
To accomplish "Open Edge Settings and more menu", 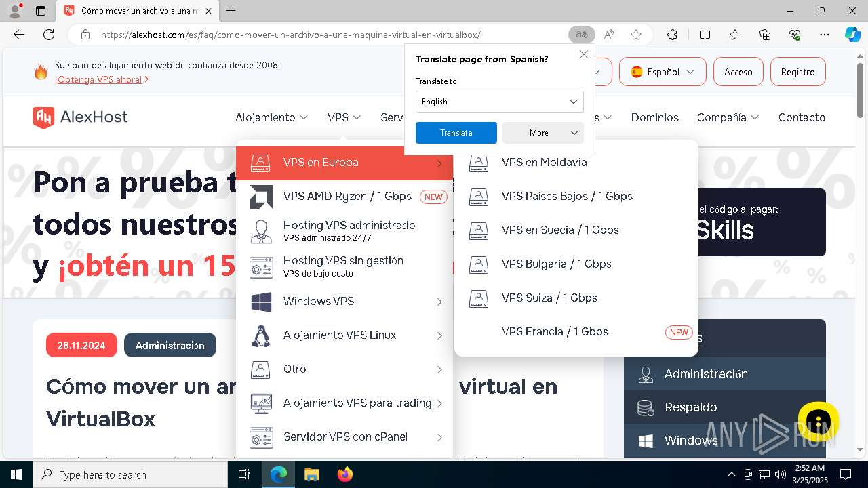I will point(825,35).
